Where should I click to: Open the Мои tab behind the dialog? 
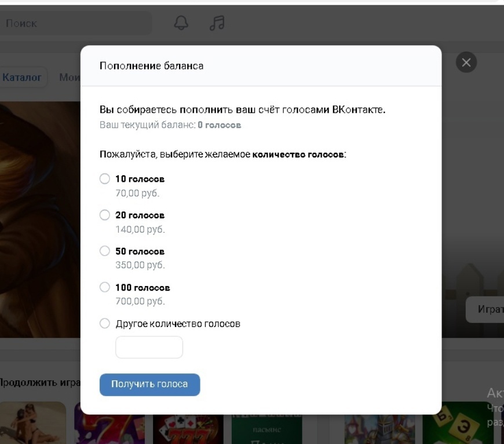(69, 78)
